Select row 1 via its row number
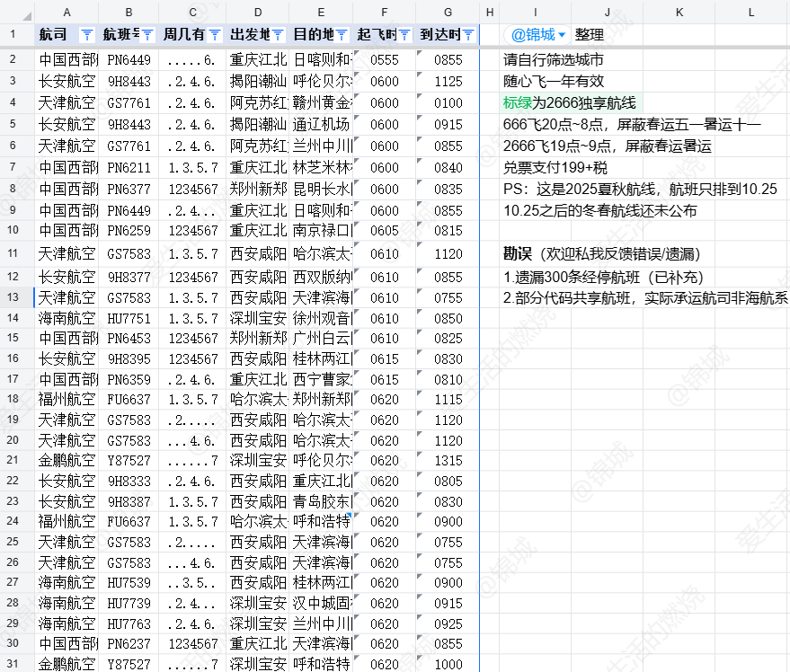Image resolution: width=790 pixels, height=672 pixels. 13,35
